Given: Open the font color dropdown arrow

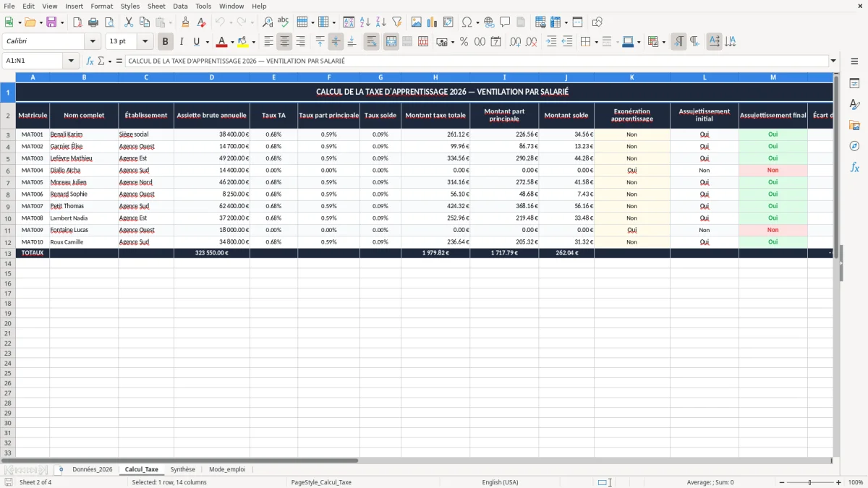Looking at the screenshot, I should pyautogui.click(x=231, y=42).
